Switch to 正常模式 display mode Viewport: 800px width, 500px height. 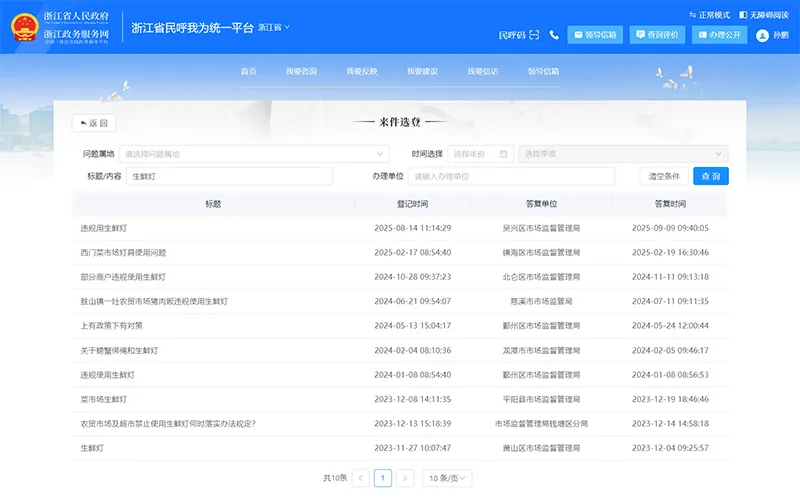point(710,15)
